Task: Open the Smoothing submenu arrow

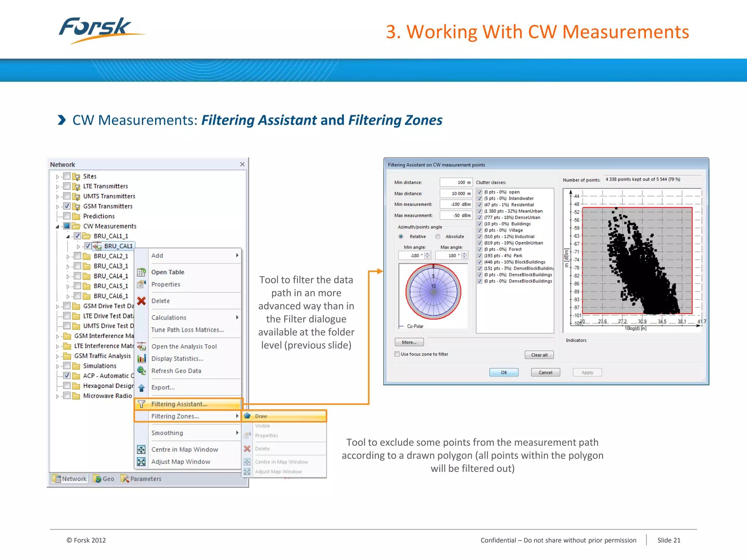Action: point(237,432)
